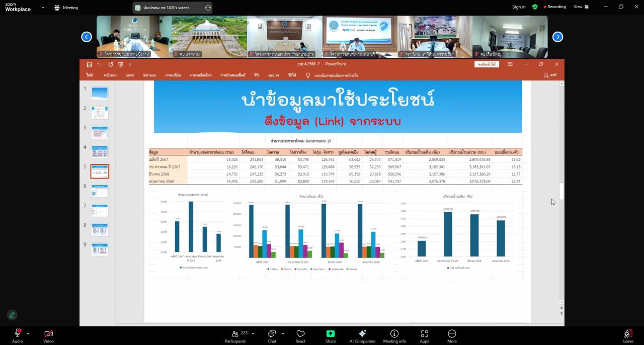644x345 pixels.
Task: Mute the microphone with the Audio button
Action: [x=17, y=333]
